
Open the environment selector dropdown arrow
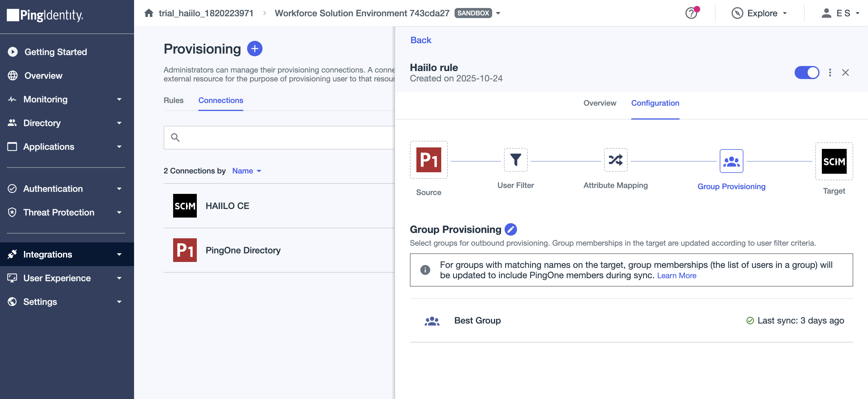coord(498,13)
